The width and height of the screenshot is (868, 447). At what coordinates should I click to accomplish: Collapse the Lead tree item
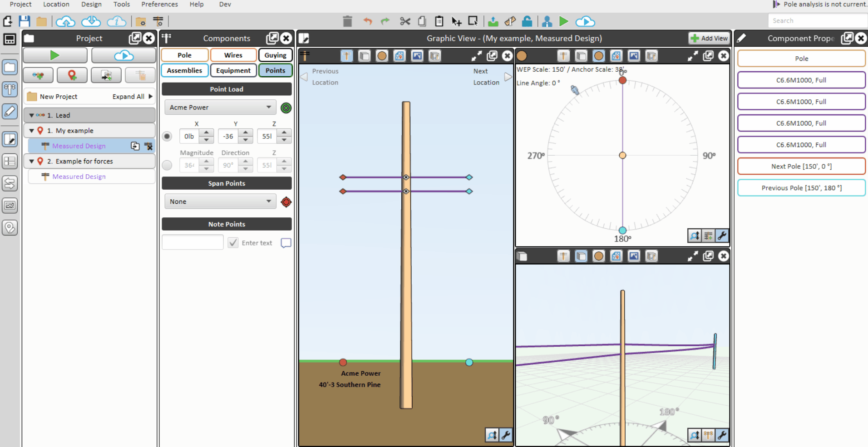(x=31, y=115)
